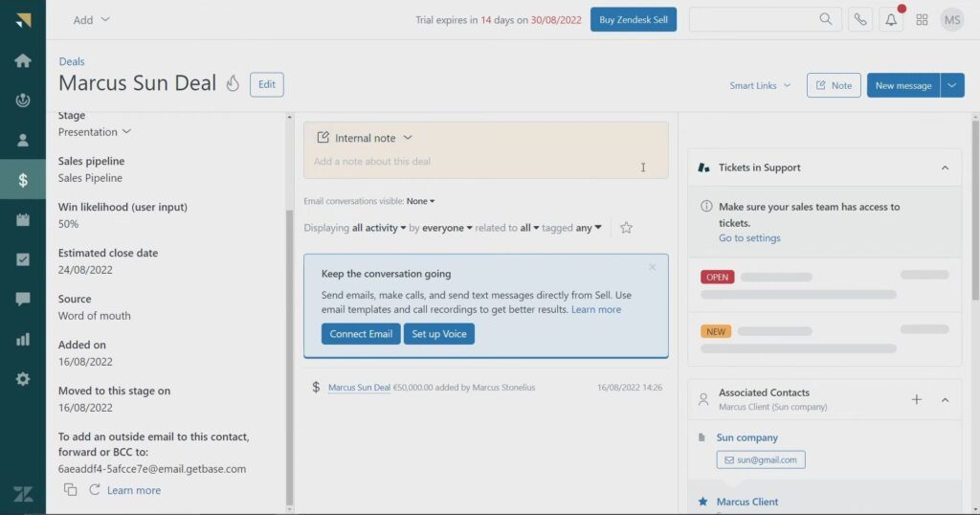Screen dimensions: 980x515
Task: Copy the BCC email address icon
Action: 70,489
